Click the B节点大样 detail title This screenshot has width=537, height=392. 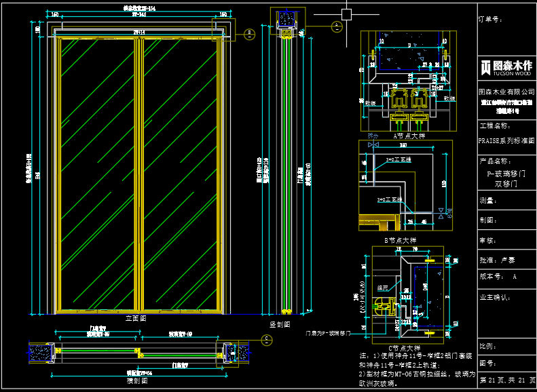click(399, 240)
